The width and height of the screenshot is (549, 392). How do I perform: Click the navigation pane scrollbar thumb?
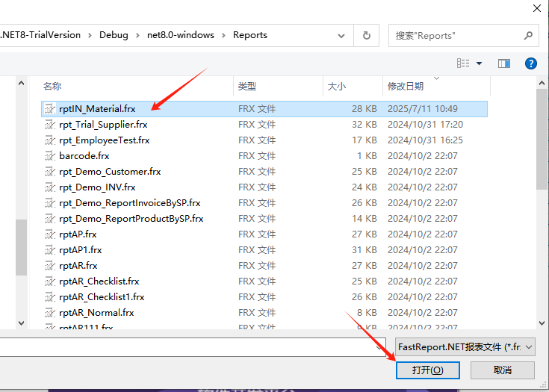click(22, 247)
